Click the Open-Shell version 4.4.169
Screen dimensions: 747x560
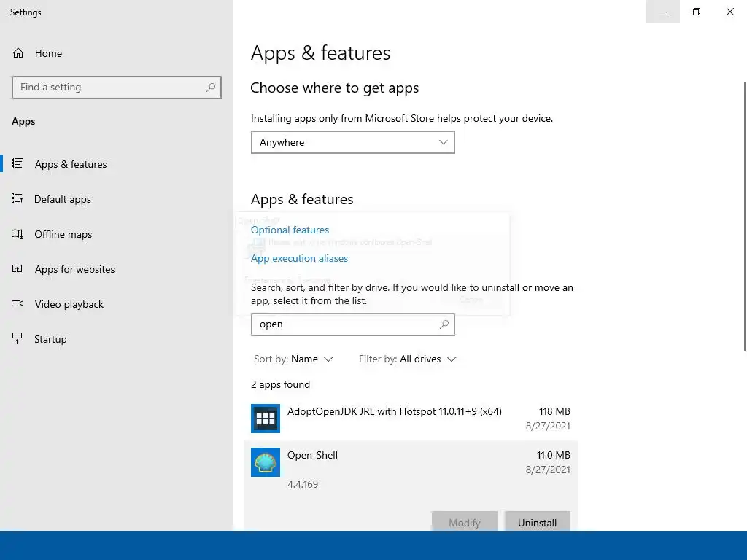pyautogui.click(x=303, y=484)
